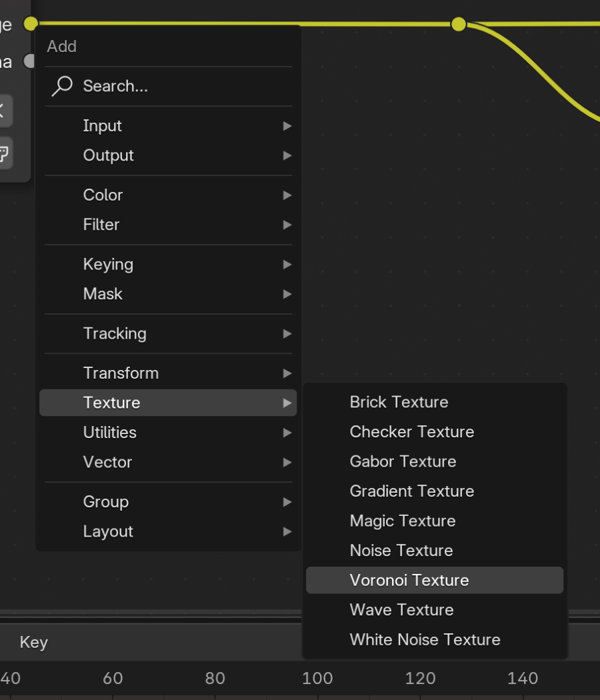Open the Input submenu

click(168, 126)
